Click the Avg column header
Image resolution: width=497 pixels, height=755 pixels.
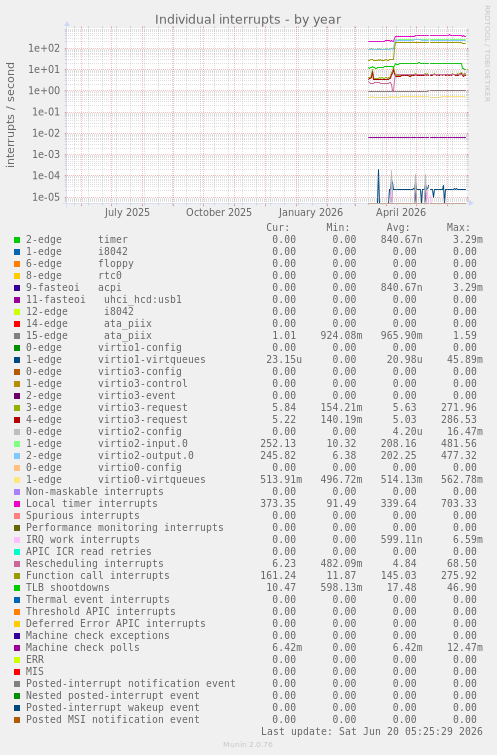[x=398, y=227]
